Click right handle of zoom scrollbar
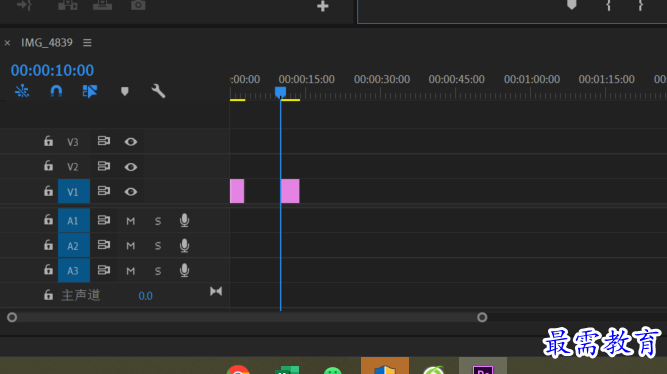 coord(482,317)
